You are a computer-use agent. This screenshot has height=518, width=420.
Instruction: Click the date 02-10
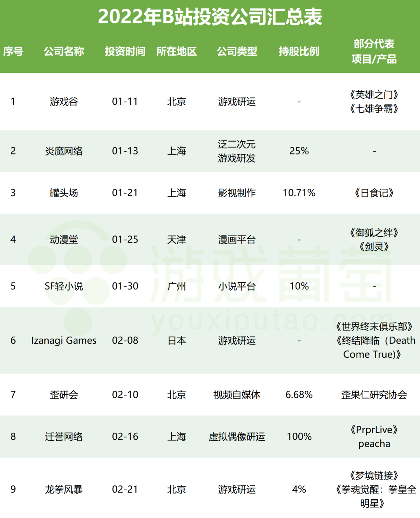(x=125, y=395)
